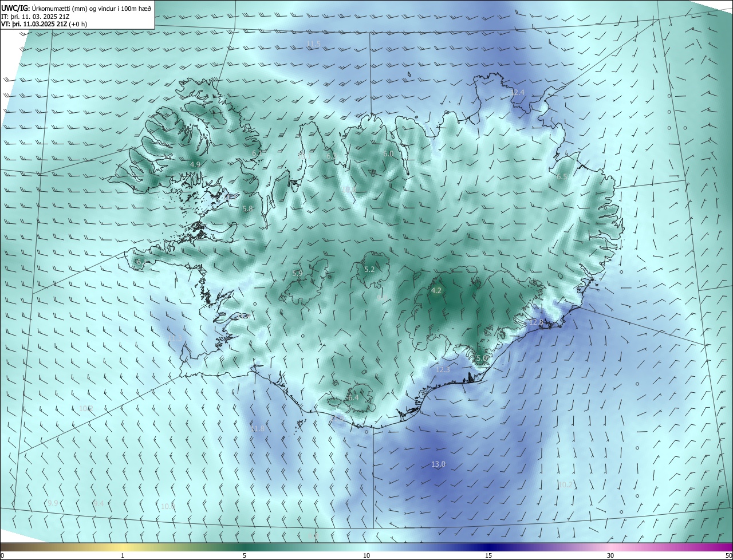Click the 5.9 value label

tap(297, 273)
